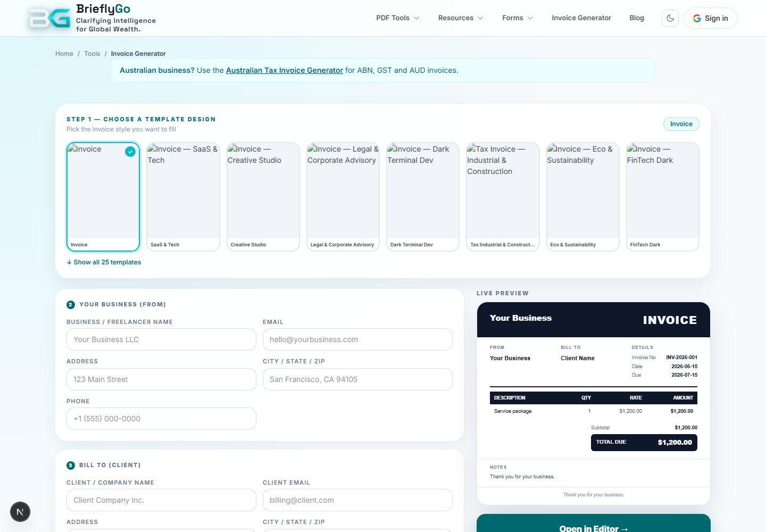Select the Tax Industrial & Construction template
The image size is (766, 532).
[503, 196]
